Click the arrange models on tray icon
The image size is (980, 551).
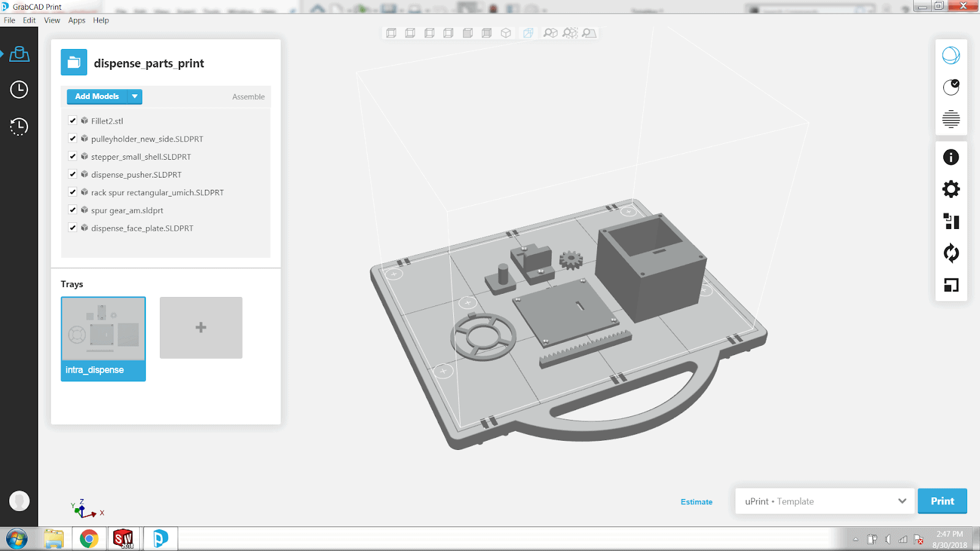[951, 221]
